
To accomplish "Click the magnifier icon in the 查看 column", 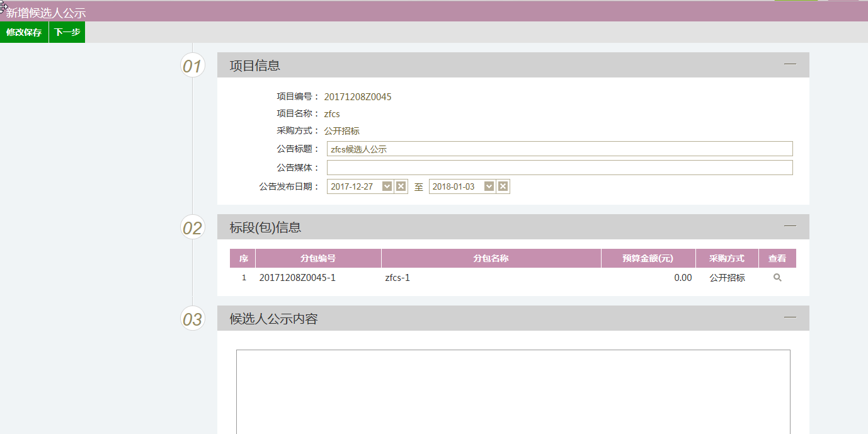I will coord(777,278).
